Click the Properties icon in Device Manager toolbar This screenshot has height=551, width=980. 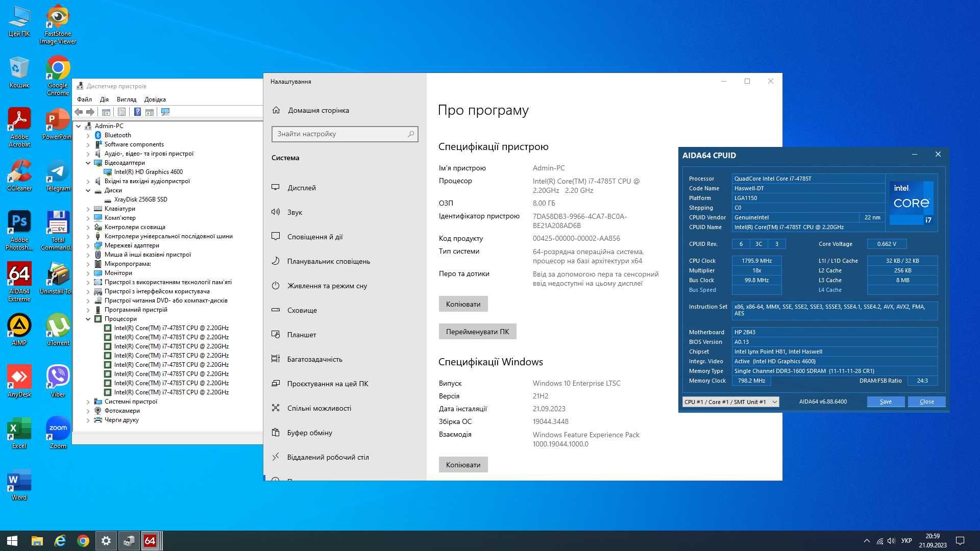pos(121,112)
